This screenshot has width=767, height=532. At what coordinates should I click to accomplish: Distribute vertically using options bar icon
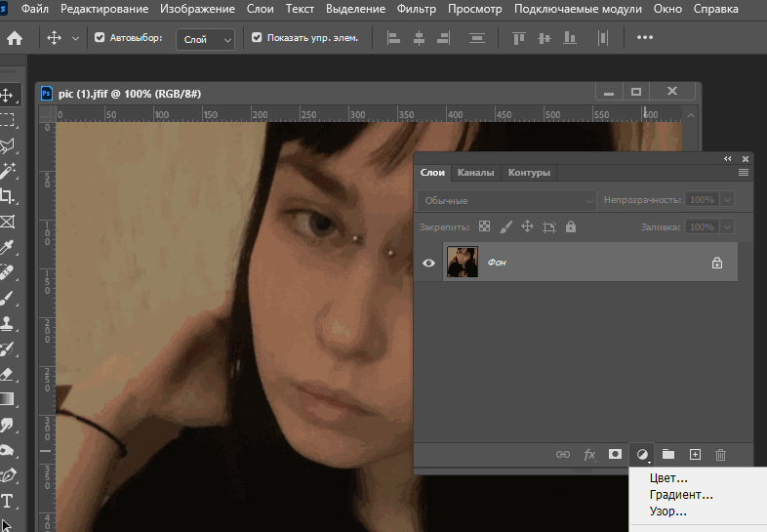[477, 38]
